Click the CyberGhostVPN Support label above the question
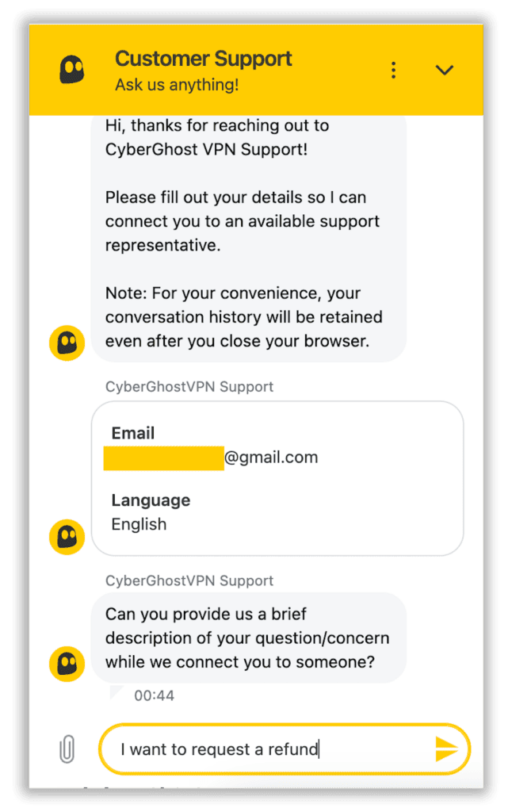 click(x=189, y=580)
